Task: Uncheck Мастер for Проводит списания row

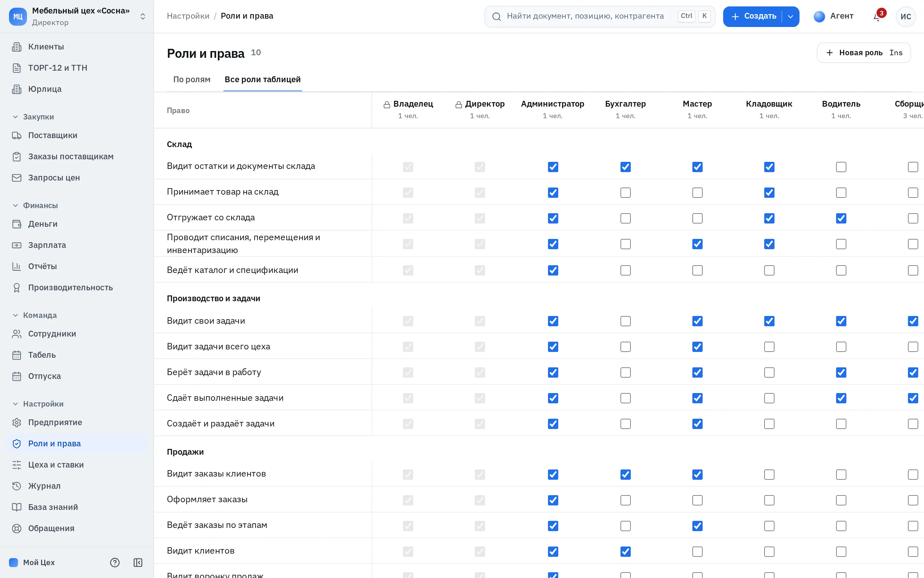Action: (x=697, y=244)
